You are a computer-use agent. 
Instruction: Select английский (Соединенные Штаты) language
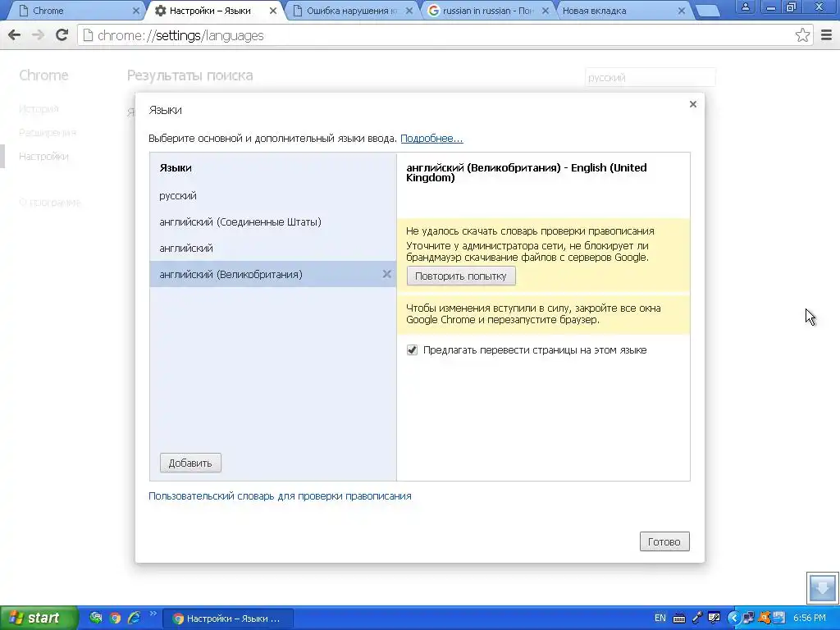coord(273,221)
